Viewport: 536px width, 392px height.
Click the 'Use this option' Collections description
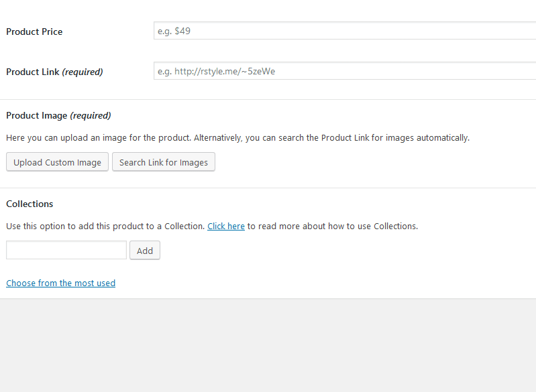pyautogui.click(x=105, y=226)
